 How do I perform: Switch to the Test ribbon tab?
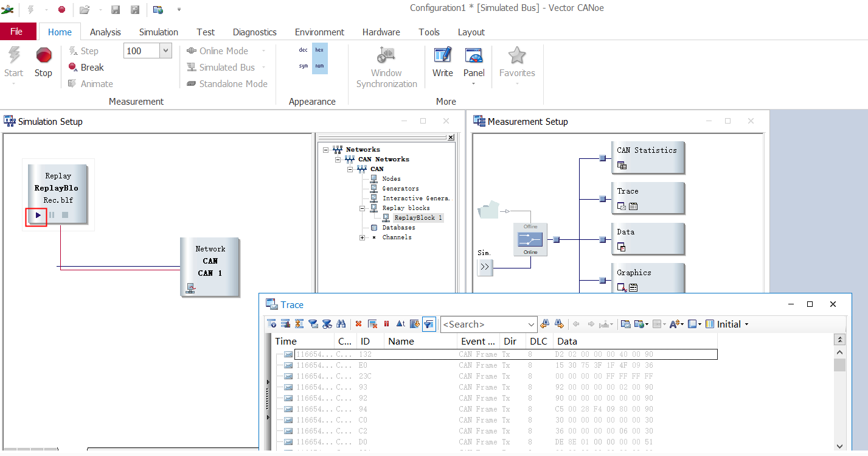pos(206,32)
